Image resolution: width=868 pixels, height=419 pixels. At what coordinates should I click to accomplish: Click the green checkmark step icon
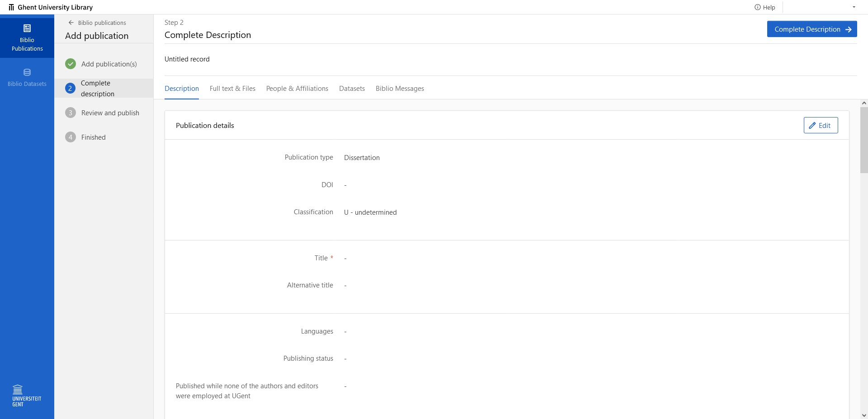click(71, 64)
